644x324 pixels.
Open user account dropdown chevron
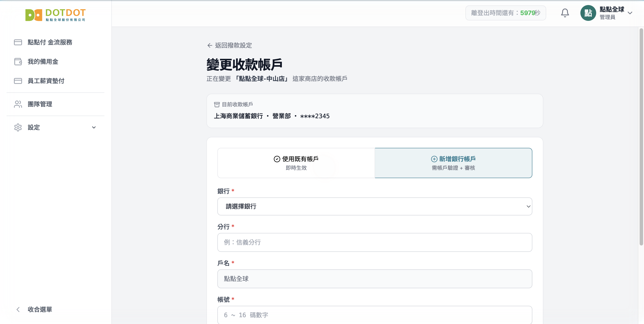[630, 13]
